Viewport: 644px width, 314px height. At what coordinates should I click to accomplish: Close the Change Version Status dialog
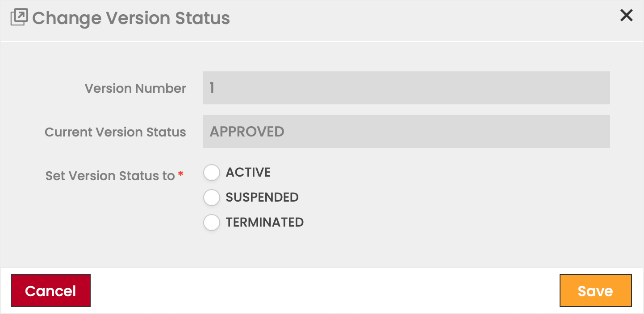[x=627, y=16]
